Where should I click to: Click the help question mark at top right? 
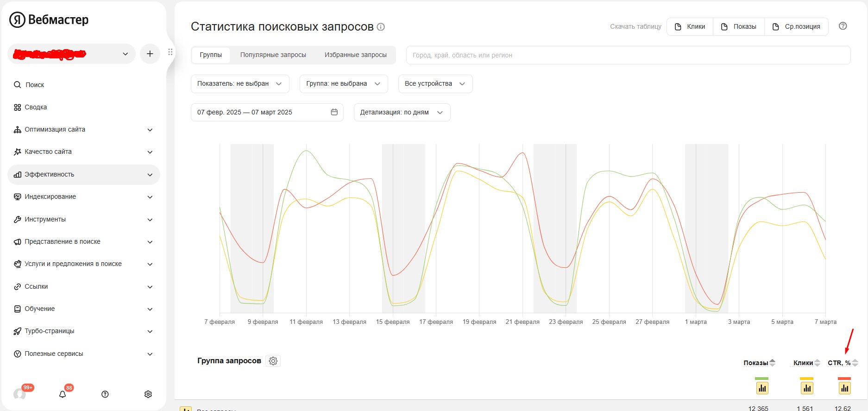click(x=843, y=26)
